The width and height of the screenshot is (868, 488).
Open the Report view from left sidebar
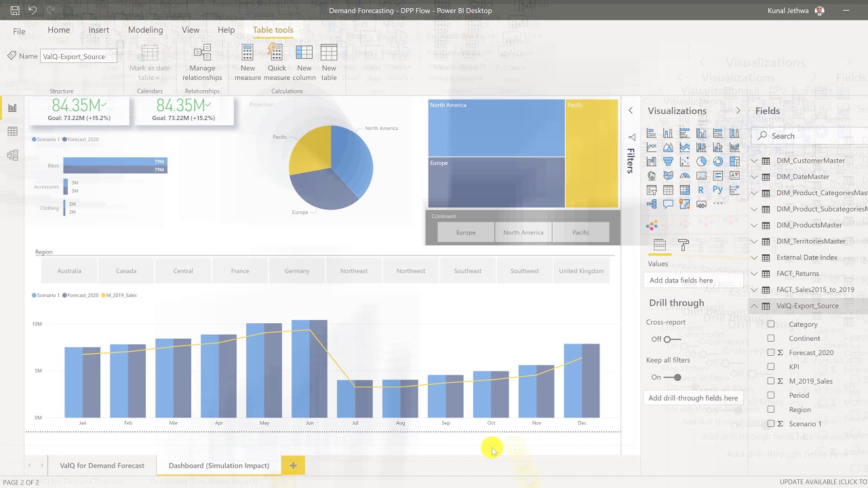click(x=12, y=107)
